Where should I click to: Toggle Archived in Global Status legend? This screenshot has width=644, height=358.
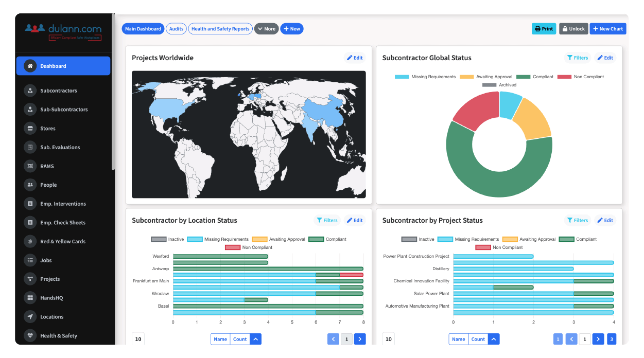pos(499,85)
